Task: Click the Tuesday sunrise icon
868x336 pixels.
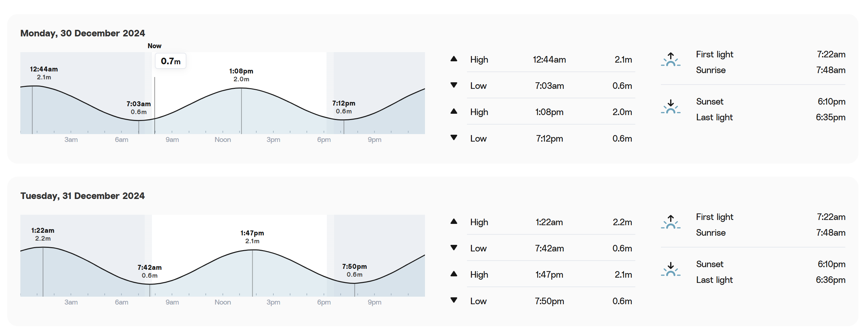Action: (670, 222)
